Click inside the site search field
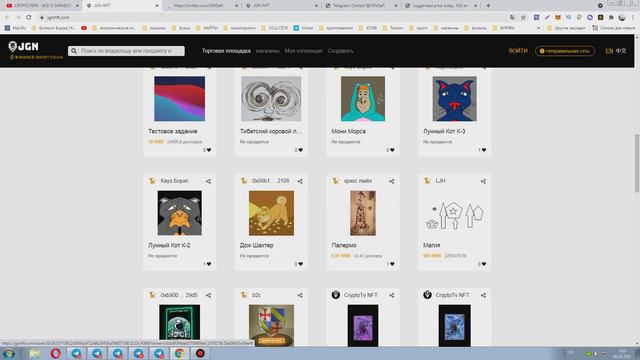This screenshot has width=640, height=360. (x=126, y=51)
